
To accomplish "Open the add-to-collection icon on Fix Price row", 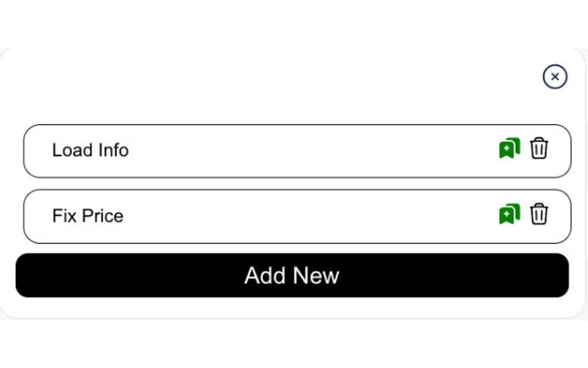I will click(509, 214).
